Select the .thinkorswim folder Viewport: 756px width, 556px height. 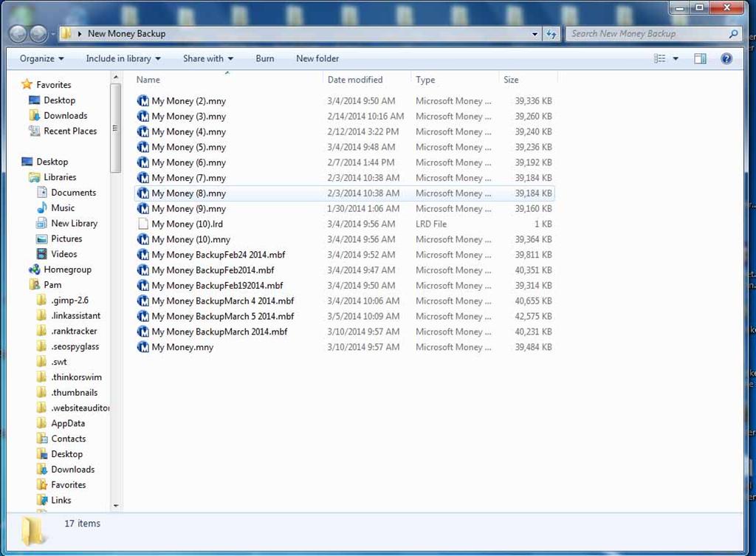click(76, 377)
